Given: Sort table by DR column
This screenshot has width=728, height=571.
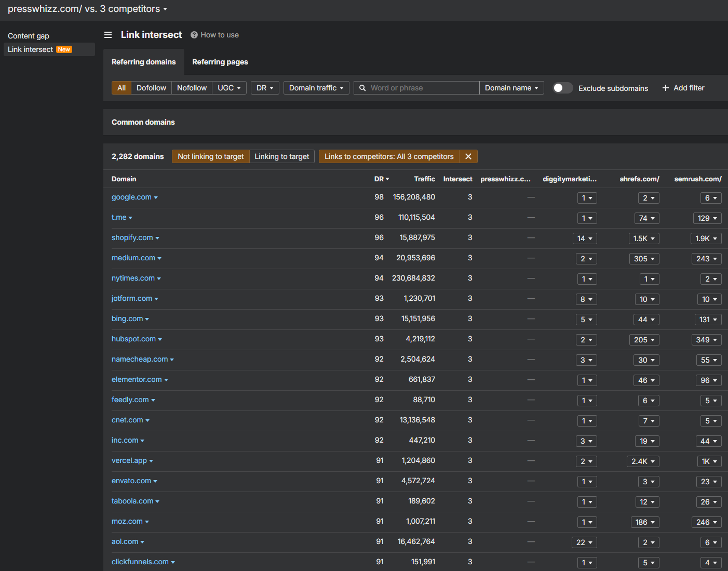Looking at the screenshot, I should [x=382, y=179].
